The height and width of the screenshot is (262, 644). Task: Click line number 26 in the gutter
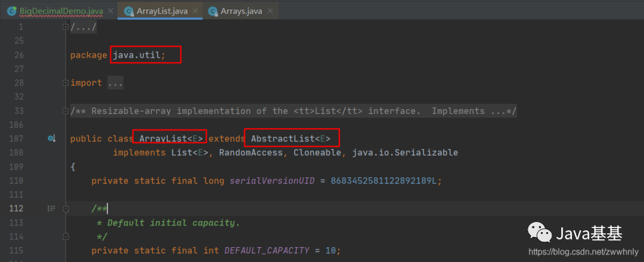click(18, 55)
